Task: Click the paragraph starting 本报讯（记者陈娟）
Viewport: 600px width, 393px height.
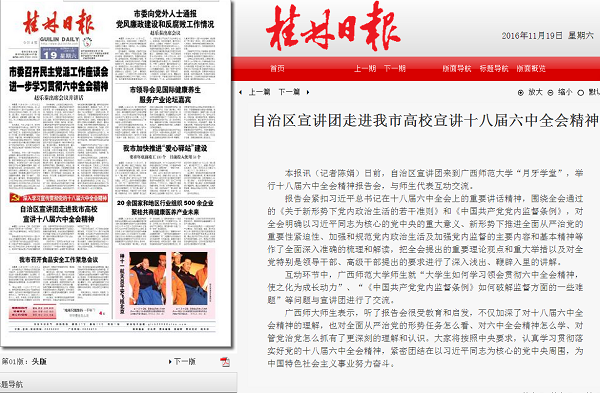Action: click(x=425, y=179)
